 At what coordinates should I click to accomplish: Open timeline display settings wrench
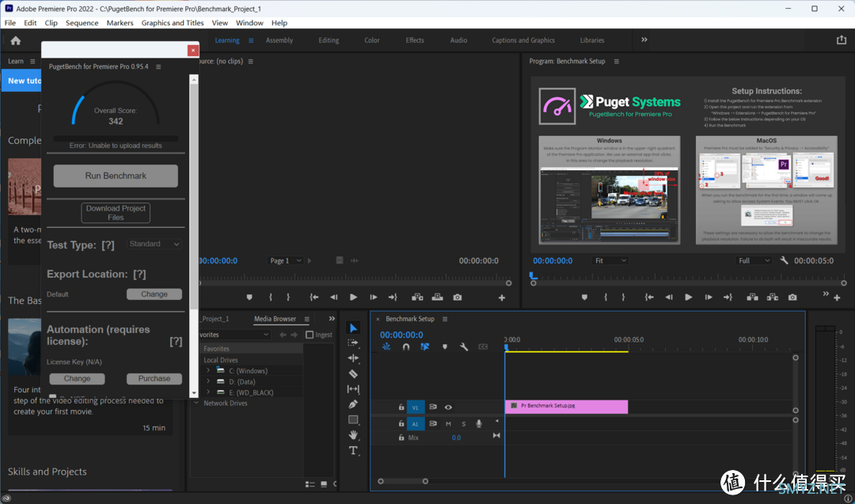[464, 347]
